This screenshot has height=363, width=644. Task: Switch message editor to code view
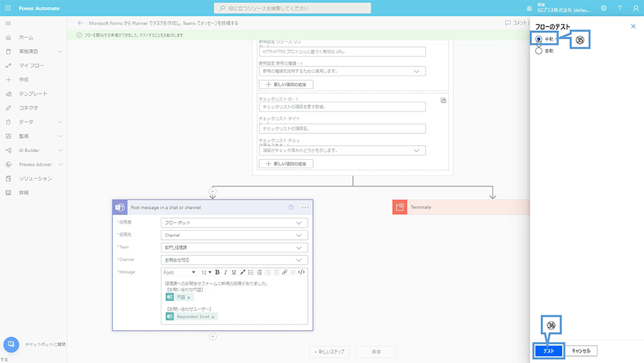coord(301,272)
